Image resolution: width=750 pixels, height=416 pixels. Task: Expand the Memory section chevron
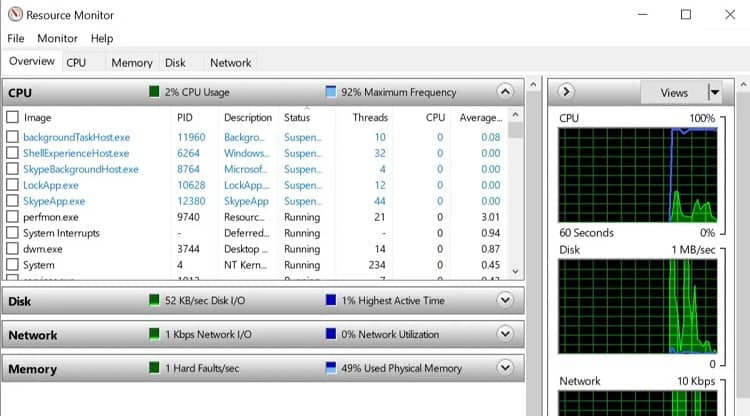tap(505, 368)
